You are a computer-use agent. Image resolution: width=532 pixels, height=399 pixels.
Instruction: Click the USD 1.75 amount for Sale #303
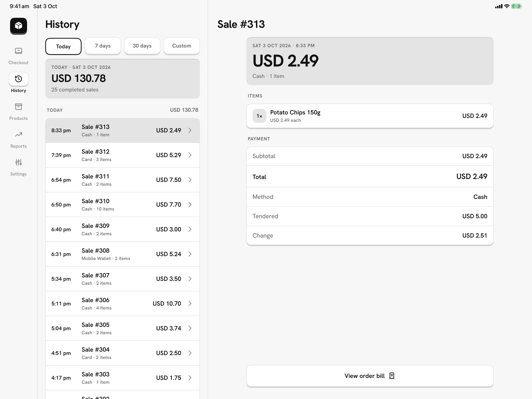tap(169, 378)
